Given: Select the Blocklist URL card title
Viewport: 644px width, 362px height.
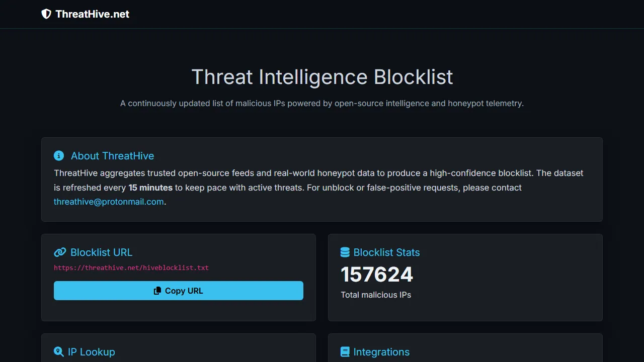Looking at the screenshot, I should pyautogui.click(x=101, y=252).
